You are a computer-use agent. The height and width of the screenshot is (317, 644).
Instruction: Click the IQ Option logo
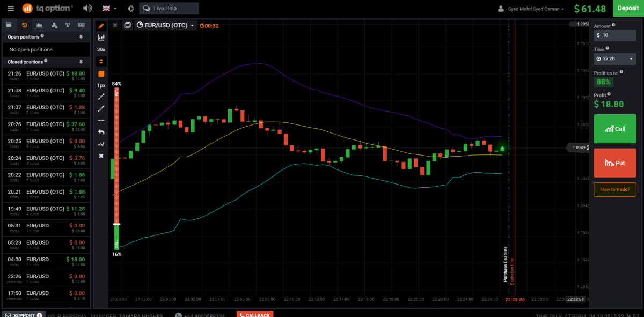point(48,9)
